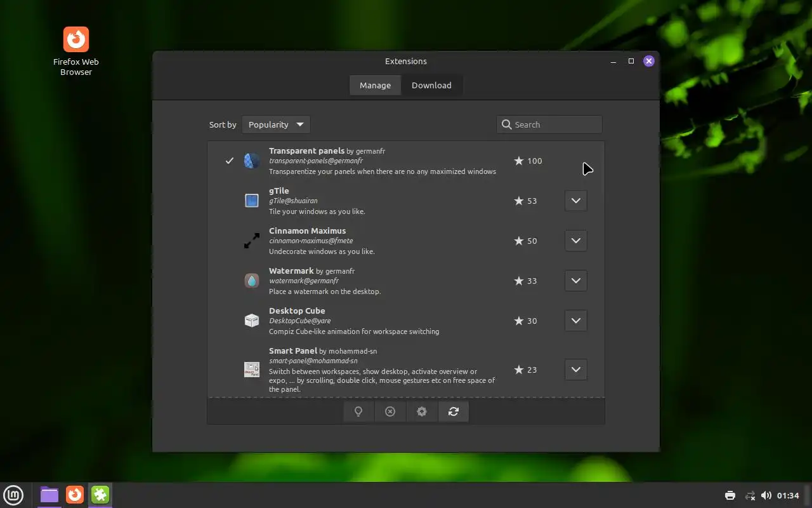Click the smart-panel@mohammad-sn identifier text
This screenshot has width=812, height=508.
click(x=313, y=361)
